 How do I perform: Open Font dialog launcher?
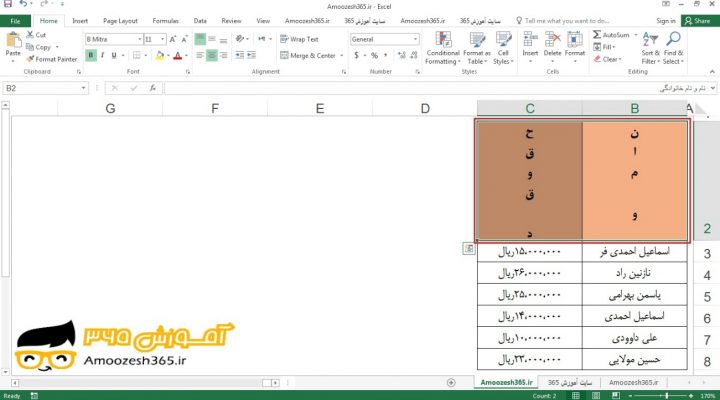click(x=188, y=72)
